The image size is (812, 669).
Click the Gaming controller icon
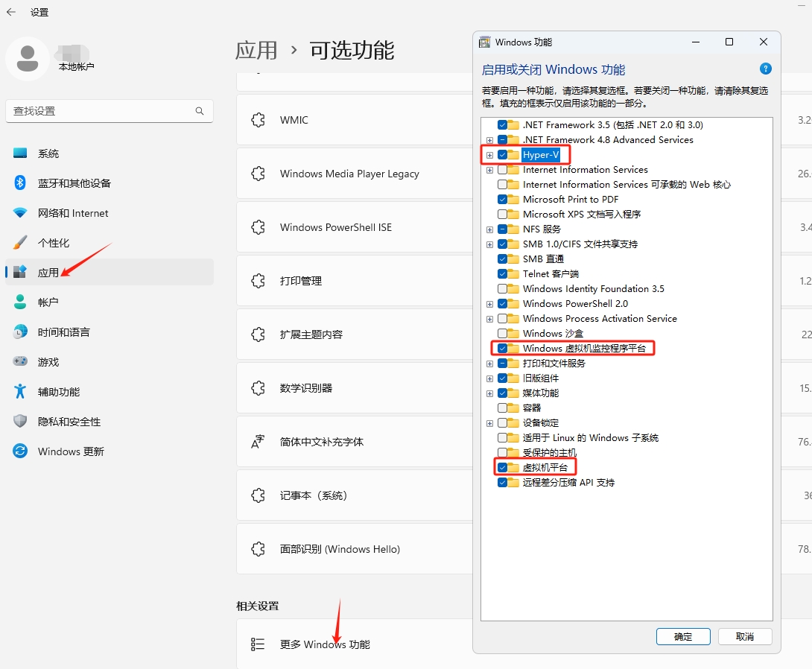coord(20,361)
